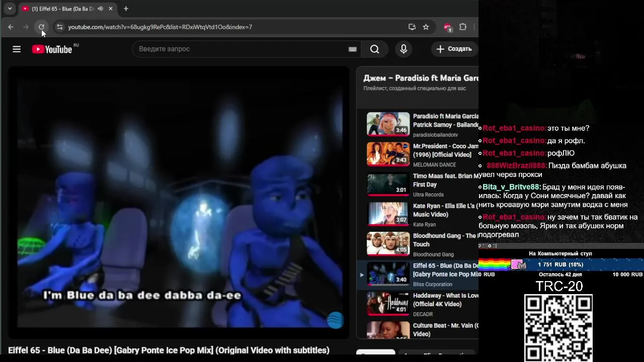Select the Eiffel 65 Blue playlist entry
Image resolution: width=644 pixels, height=362 pixels.
[x=418, y=275]
